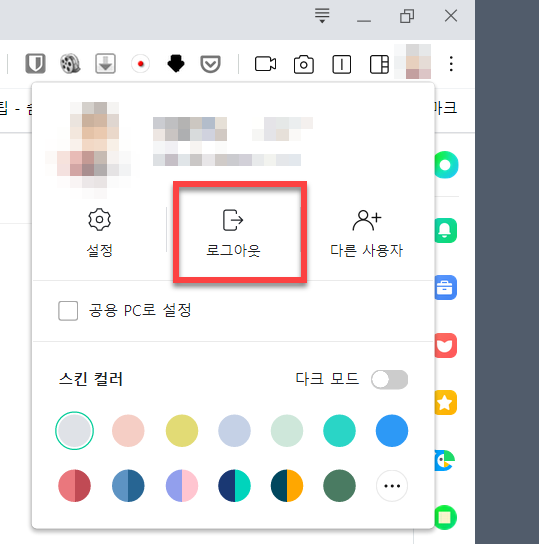
Task: Click 로그아웃 logout button
Action: (233, 232)
